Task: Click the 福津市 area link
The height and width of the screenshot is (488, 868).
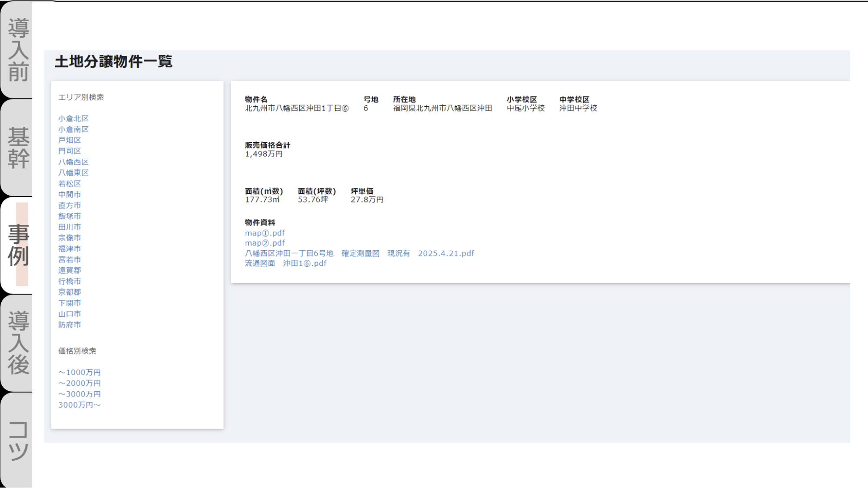Action: [x=69, y=249]
